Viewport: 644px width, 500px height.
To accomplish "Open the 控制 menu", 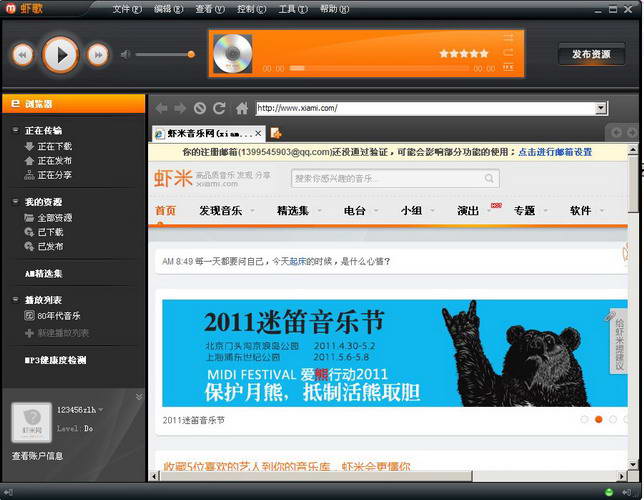I will click(x=251, y=9).
